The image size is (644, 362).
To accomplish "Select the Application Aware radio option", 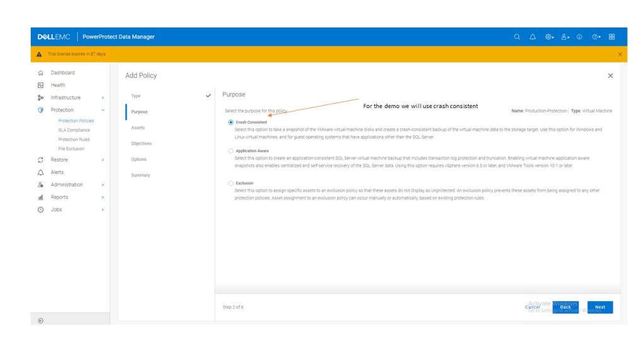I will 231,151.
